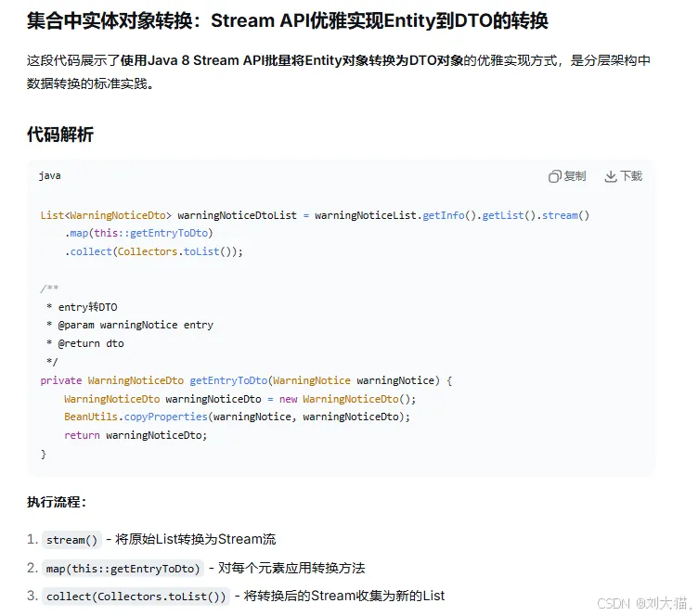The image size is (698, 616).
Task: Click the 下载 text label
Action: coord(631,176)
